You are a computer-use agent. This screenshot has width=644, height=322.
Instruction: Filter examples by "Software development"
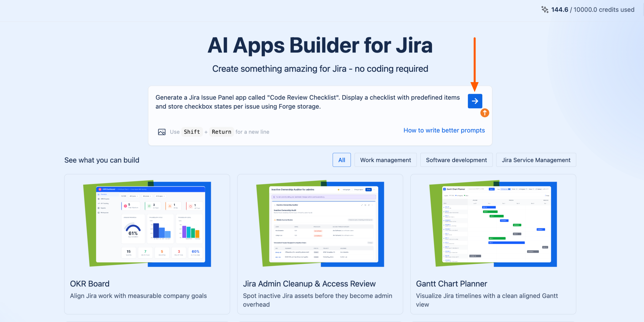456,160
